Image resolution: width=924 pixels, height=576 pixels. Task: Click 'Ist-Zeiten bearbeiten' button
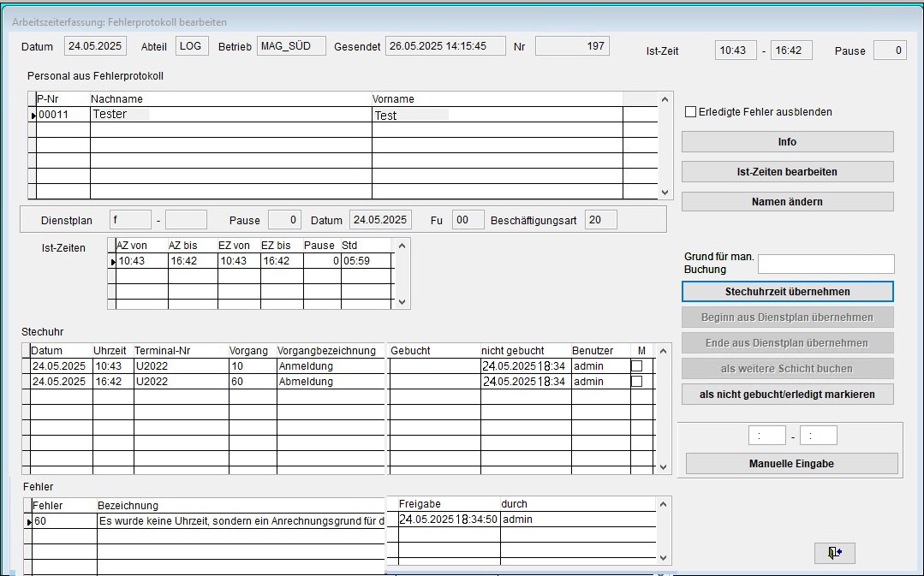point(787,172)
